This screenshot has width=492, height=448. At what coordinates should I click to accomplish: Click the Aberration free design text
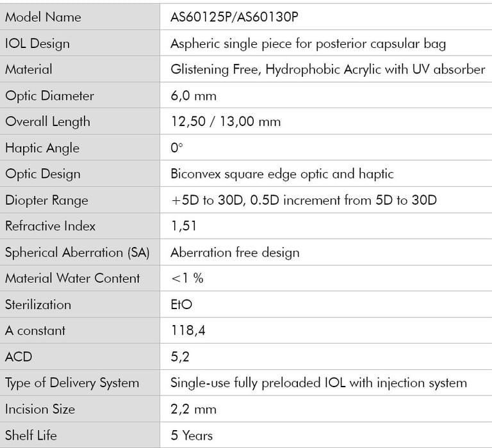tap(234, 252)
